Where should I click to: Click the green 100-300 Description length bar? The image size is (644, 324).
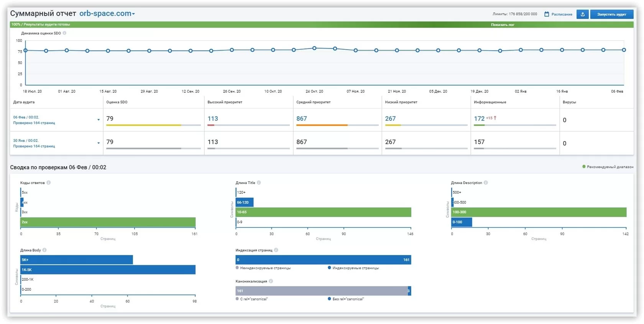pyautogui.click(x=539, y=212)
